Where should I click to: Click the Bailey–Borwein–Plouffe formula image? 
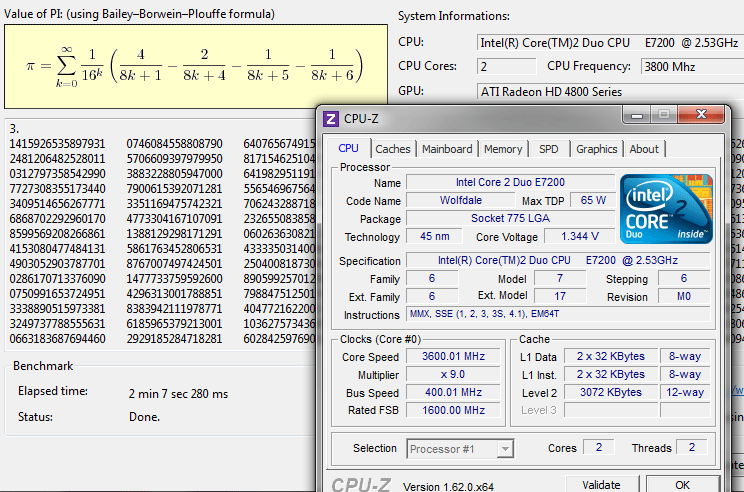(195, 67)
